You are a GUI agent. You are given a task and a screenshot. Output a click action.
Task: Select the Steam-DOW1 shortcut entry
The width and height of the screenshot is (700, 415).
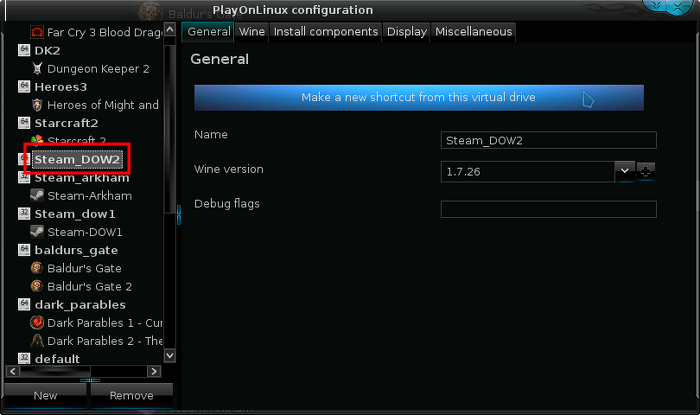point(84,232)
